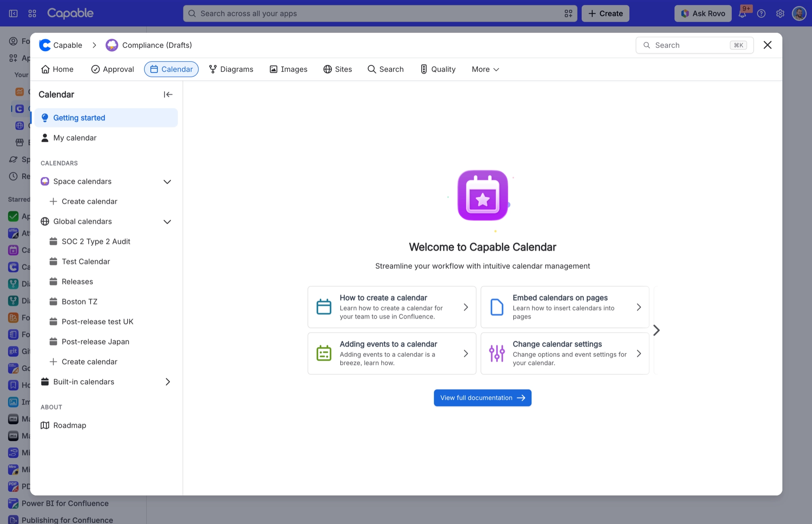Open the app switcher grid icon
The width and height of the screenshot is (812, 524).
click(32, 13)
